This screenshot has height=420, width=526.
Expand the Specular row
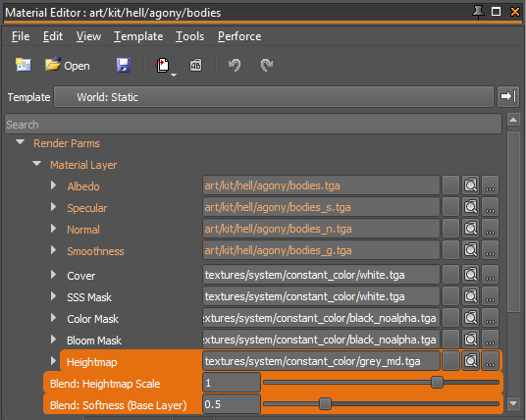pos(53,207)
